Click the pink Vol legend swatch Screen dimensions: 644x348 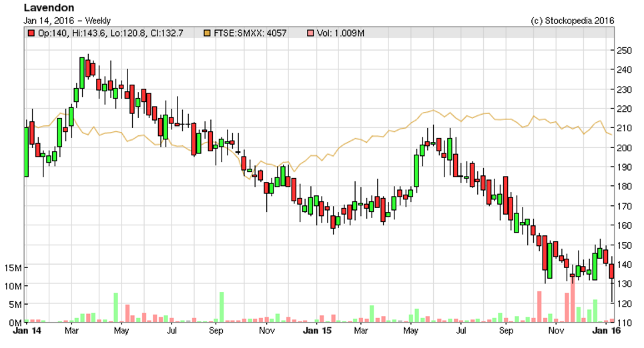310,33
